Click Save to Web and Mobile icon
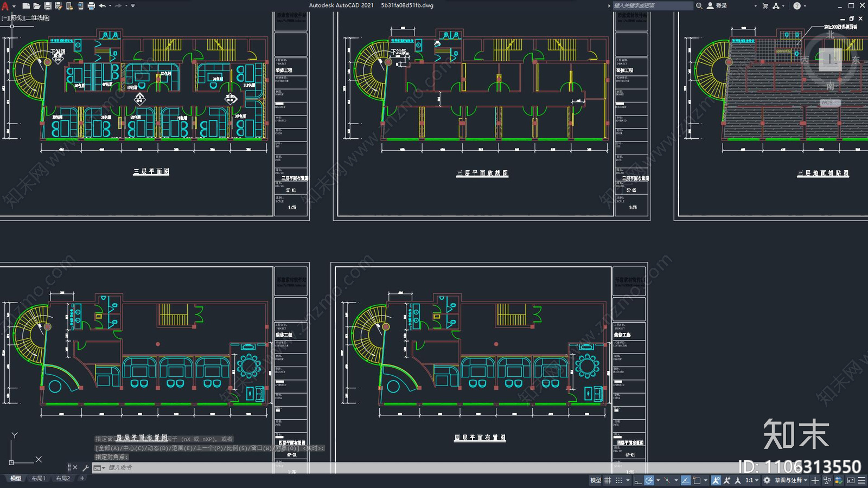The width and height of the screenshot is (868, 488). pyautogui.click(x=80, y=5)
